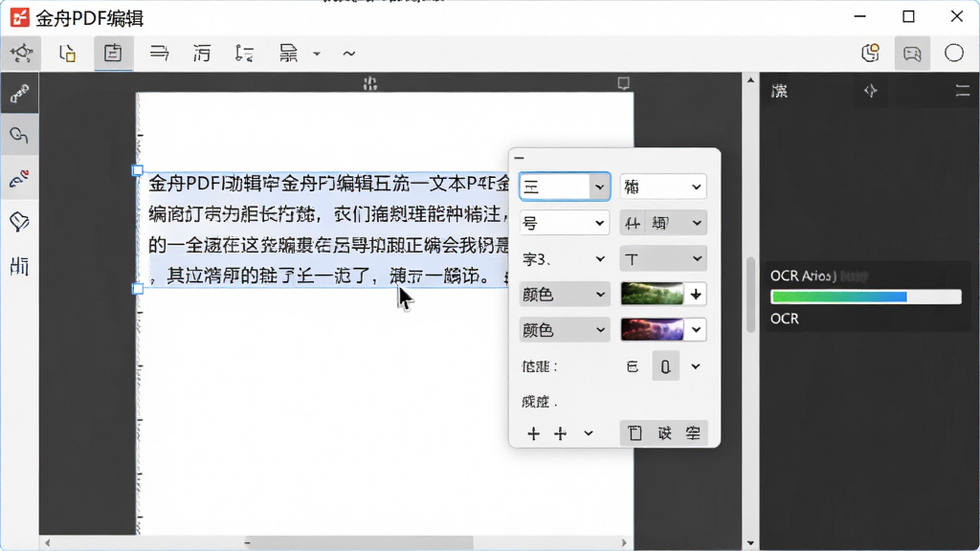
Task: Click the small icon centered above the page
Action: point(370,83)
